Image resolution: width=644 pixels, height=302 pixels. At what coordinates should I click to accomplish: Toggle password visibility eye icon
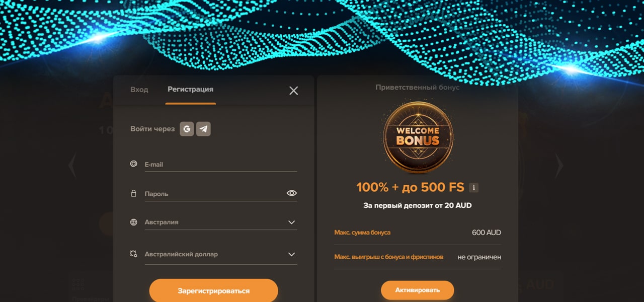(292, 193)
